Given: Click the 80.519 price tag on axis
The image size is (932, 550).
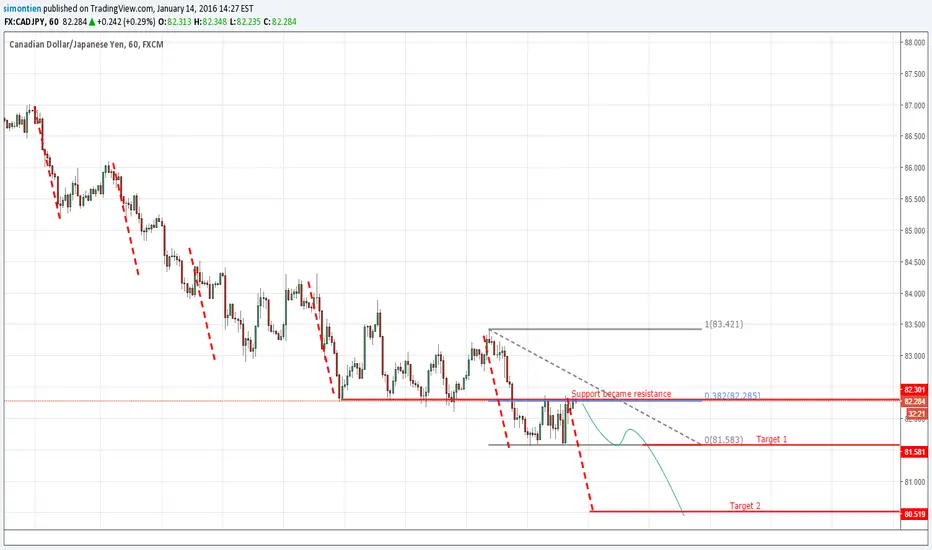Looking at the screenshot, I should [x=914, y=514].
